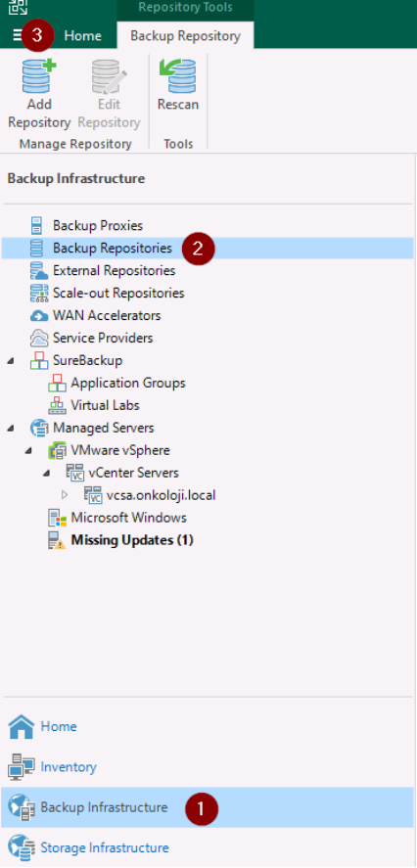This screenshot has height=868, width=417.
Task: Select Backup Proxies in the tree
Action: [98, 226]
